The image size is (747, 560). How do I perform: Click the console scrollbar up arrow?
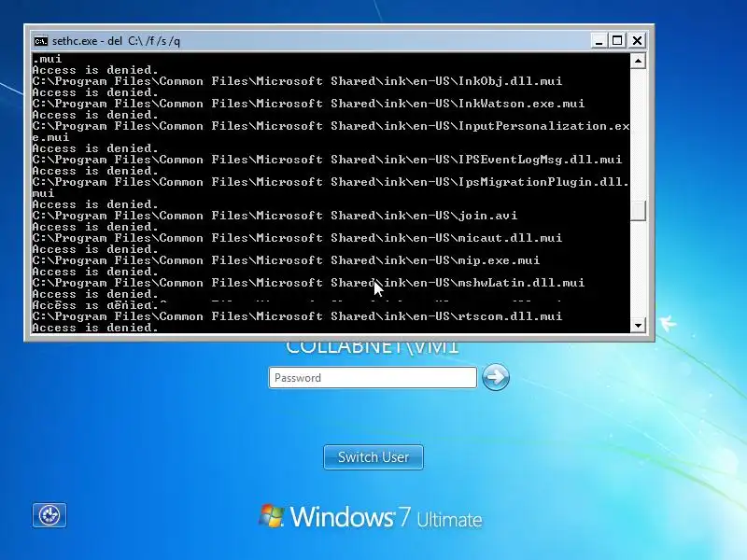638,61
